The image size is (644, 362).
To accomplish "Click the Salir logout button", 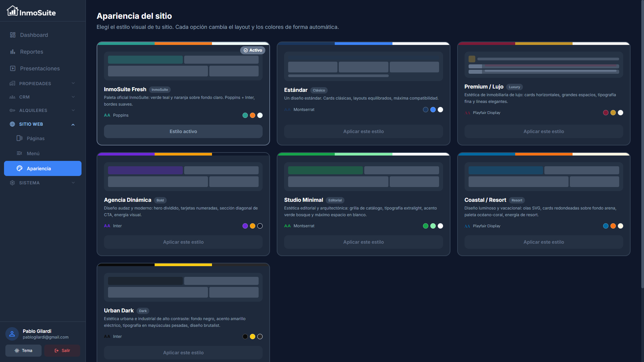I will (x=62, y=351).
